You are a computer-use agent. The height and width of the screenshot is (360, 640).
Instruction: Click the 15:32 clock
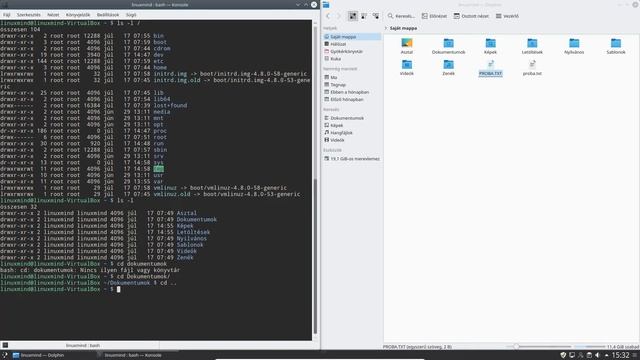pos(620,355)
